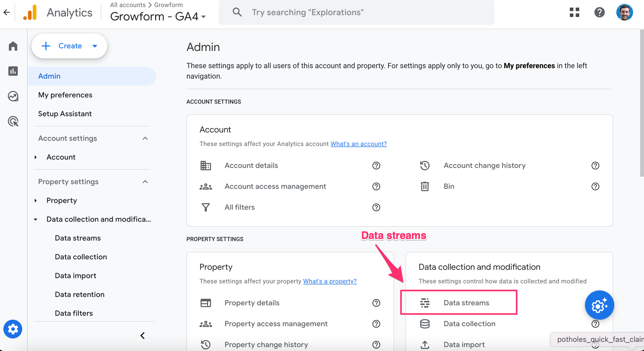644x351 pixels.
Task: Open Account details
Action: pos(251,166)
